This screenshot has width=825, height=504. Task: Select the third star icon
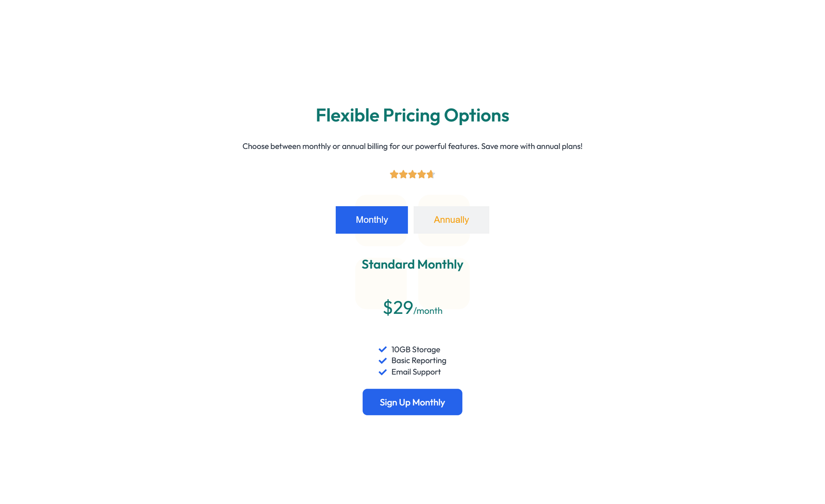412,174
